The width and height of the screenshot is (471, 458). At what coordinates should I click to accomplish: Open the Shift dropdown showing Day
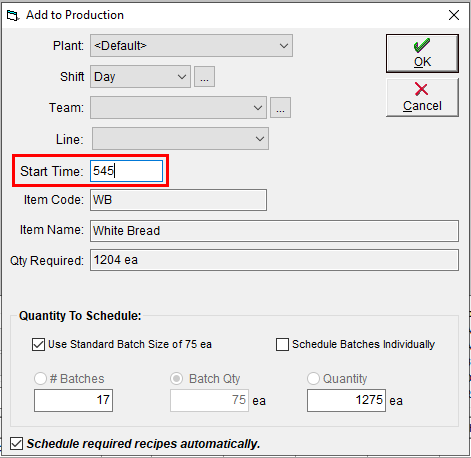tap(140, 77)
